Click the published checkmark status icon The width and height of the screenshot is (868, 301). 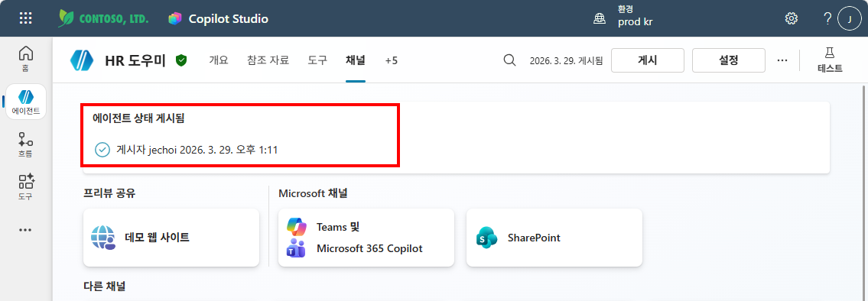pos(102,150)
